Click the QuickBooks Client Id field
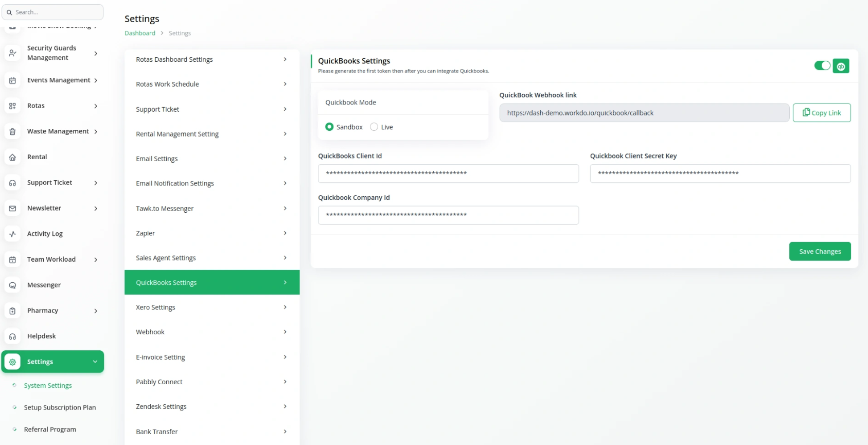Image resolution: width=868 pixels, height=445 pixels. point(448,174)
